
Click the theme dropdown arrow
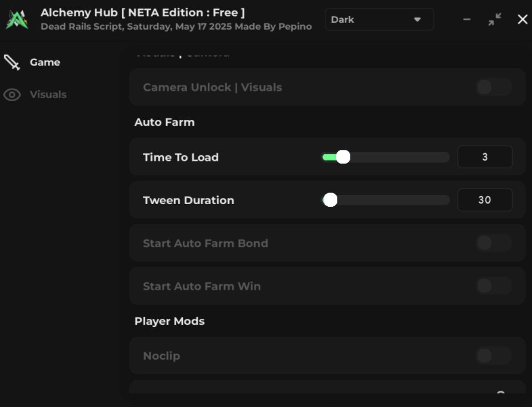click(417, 20)
